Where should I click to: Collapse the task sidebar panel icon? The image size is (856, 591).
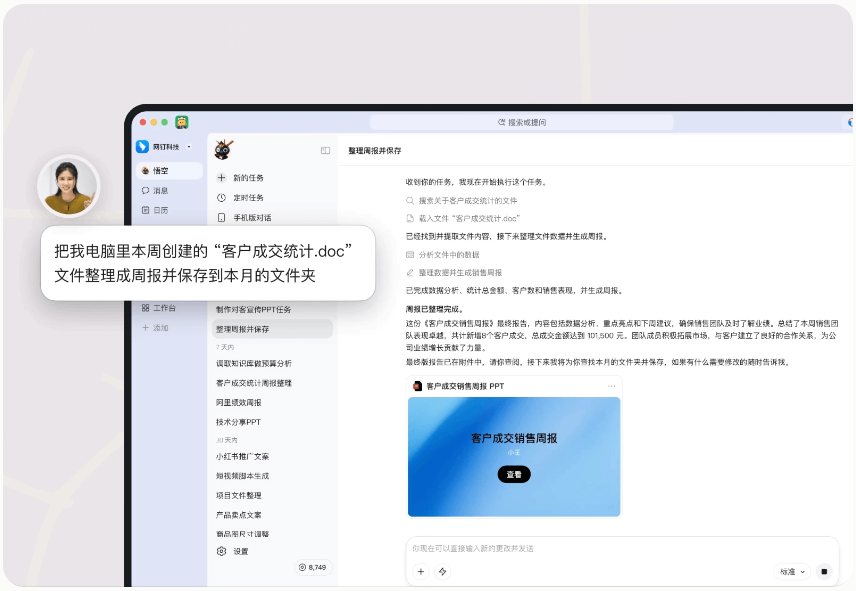tap(325, 150)
